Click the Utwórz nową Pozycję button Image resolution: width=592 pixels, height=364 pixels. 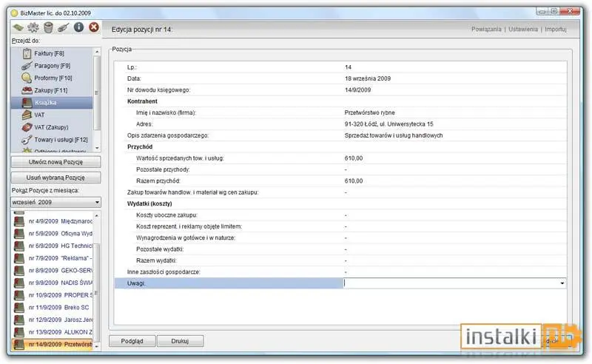(56, 162)
